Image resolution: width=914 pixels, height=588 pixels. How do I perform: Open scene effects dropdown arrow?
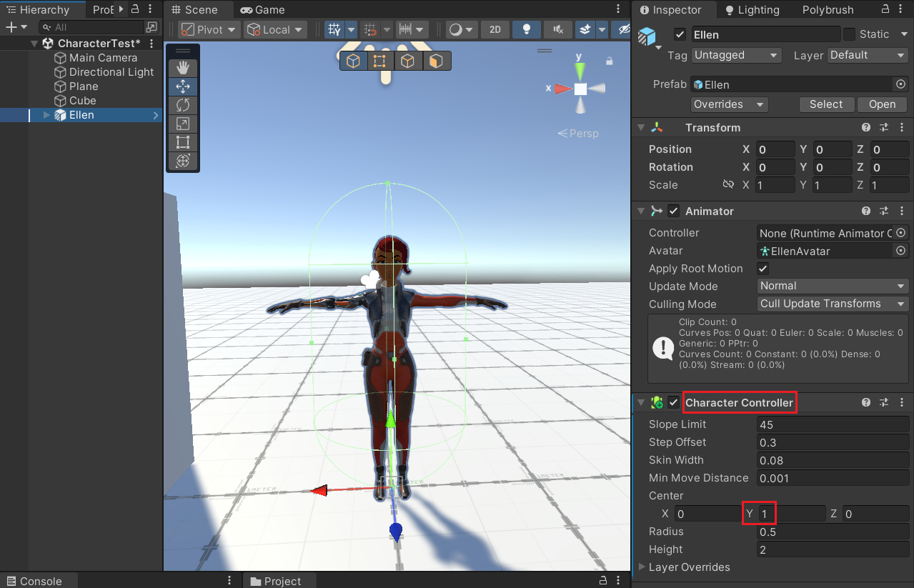point(602,30)
